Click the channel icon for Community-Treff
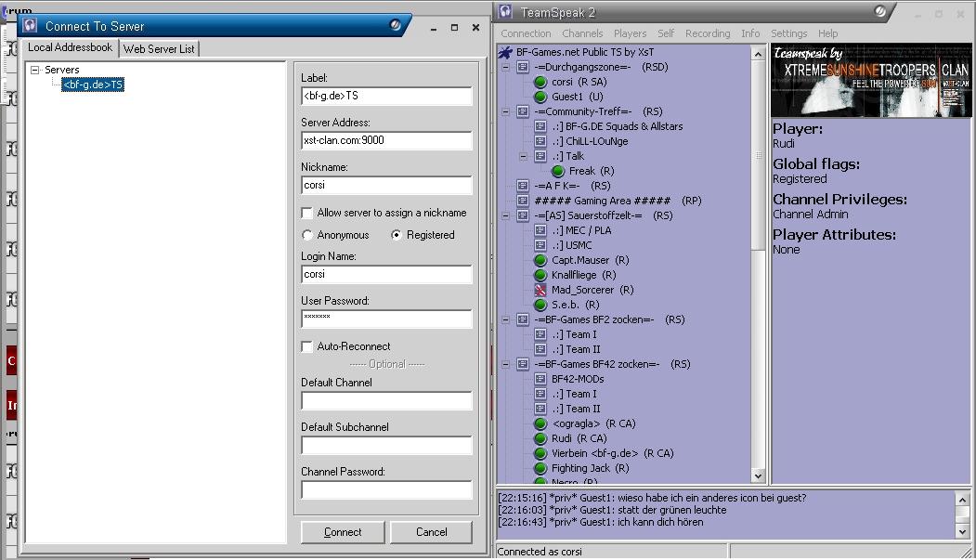Screen dimensions: 976x560 [523, 112]
